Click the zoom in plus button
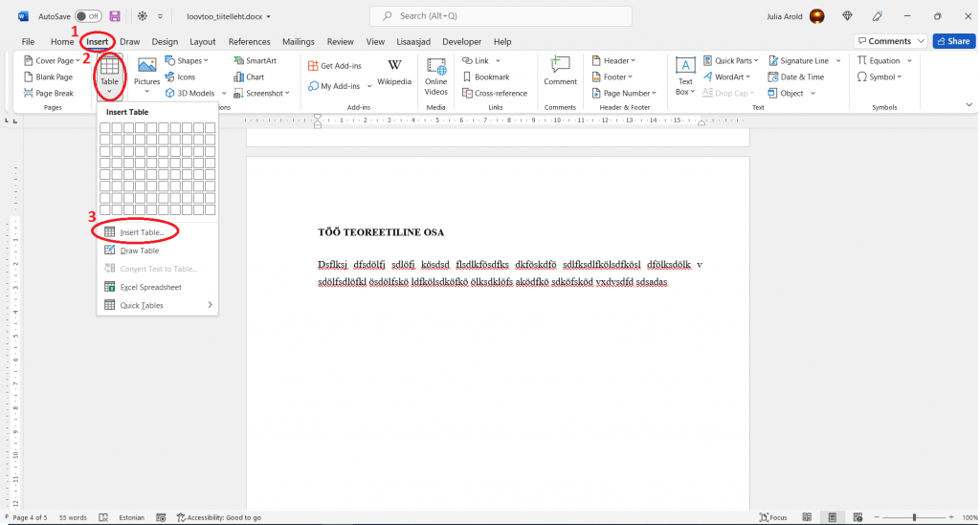980x525 pixels. coord(951,517)
